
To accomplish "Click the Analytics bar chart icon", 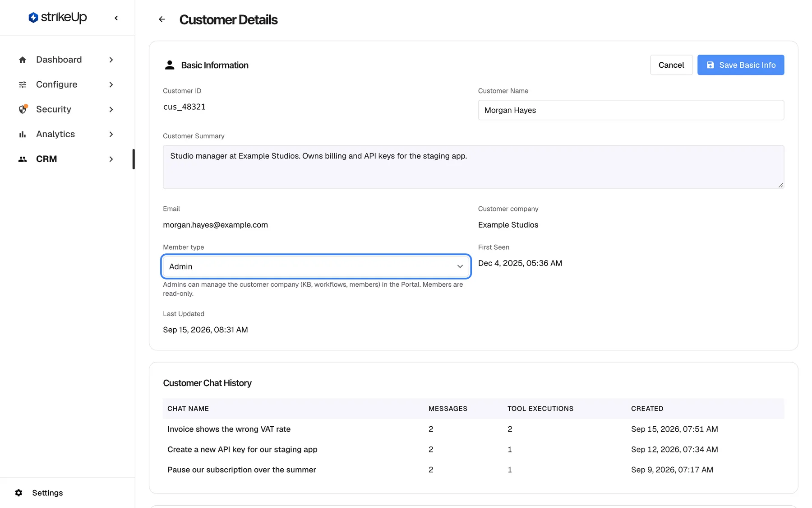I will tap(23, 134).
